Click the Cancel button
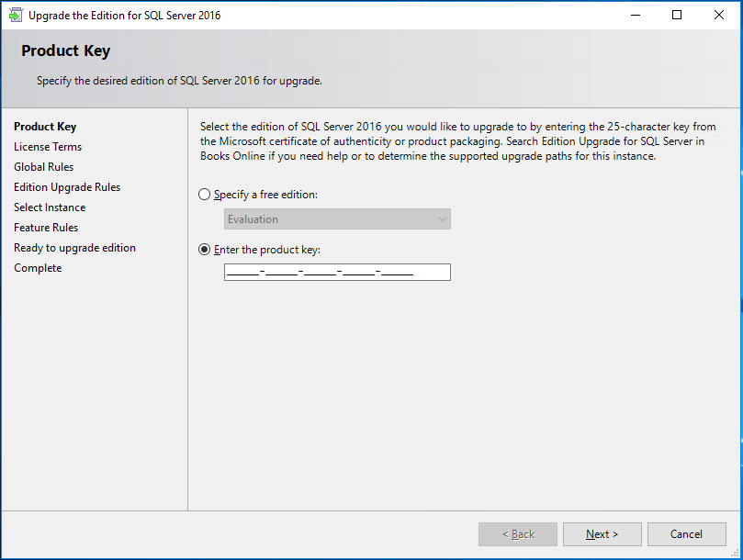Image resolution: width=743 pixels, height=560 pixels. click(x=686, y=533)
